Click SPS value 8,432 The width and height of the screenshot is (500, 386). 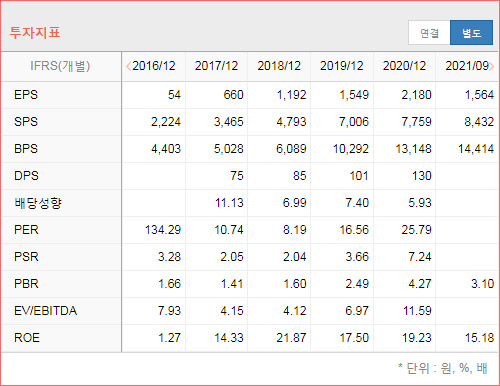click(x=479, y=122)
